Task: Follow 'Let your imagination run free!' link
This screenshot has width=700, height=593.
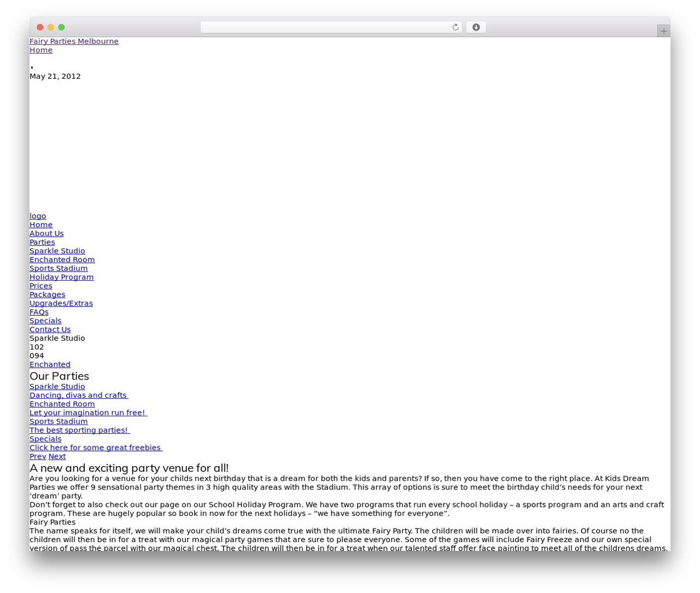Action: pyautogui.click(x=89, y=413)
